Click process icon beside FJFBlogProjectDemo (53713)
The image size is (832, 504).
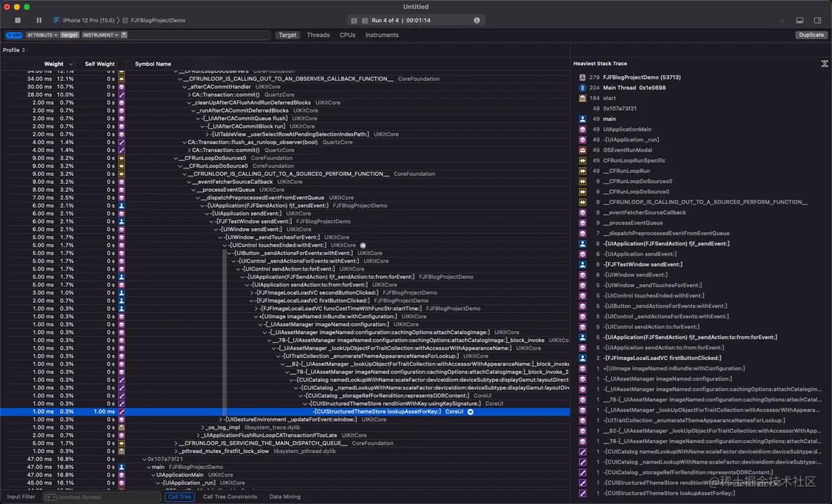point(582,77)
